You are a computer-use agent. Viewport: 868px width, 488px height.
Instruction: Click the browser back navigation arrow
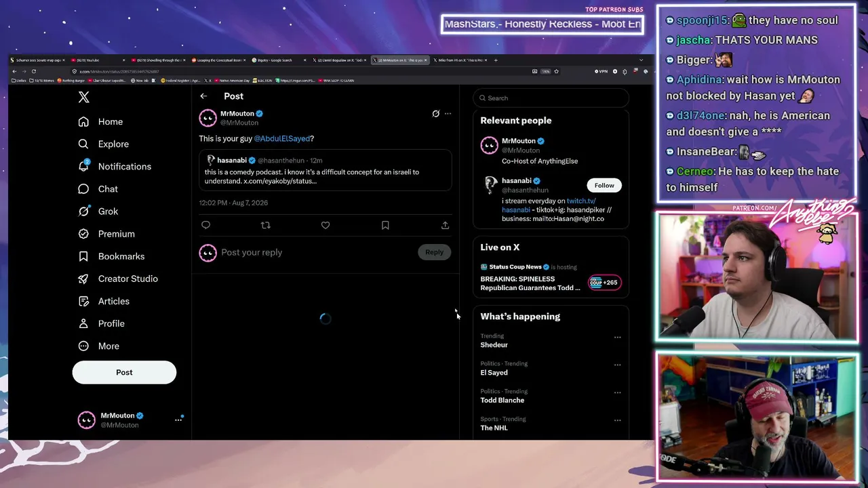(x=14, y=71)
